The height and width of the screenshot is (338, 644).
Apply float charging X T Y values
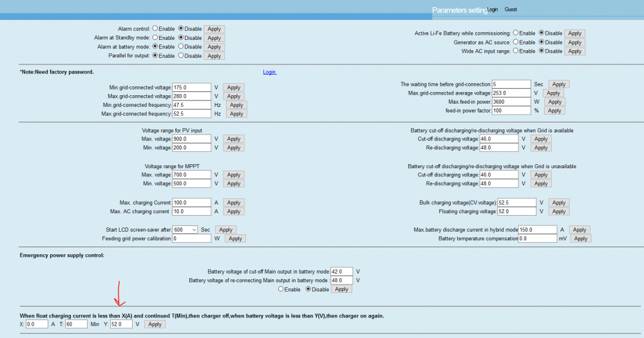pyautogui.click(x=155, y=324)
